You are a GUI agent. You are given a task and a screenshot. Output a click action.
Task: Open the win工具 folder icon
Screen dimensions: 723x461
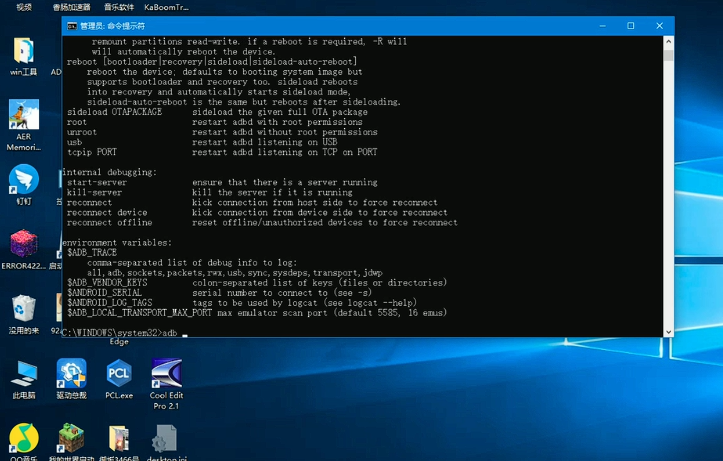(x=24, y=51)
